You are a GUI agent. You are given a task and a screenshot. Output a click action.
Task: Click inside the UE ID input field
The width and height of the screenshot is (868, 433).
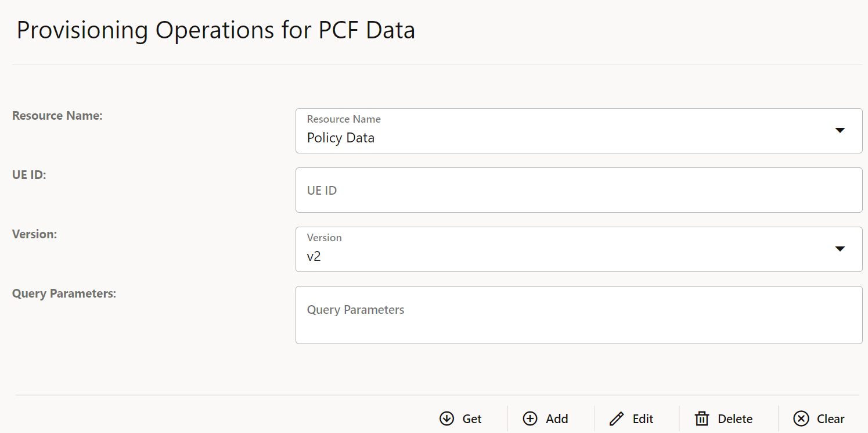coord(579,190)
